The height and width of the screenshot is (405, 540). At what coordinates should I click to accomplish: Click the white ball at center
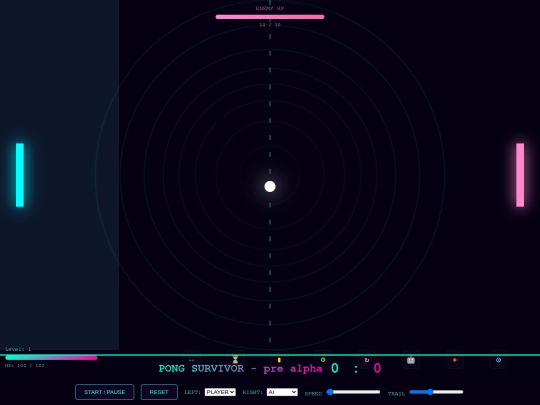tap(270, 186)
